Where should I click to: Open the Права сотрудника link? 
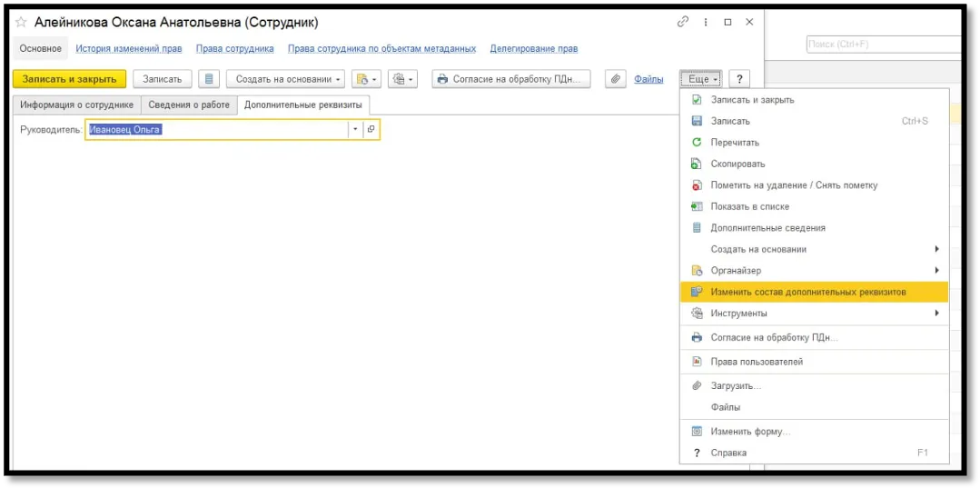[234, 49]
